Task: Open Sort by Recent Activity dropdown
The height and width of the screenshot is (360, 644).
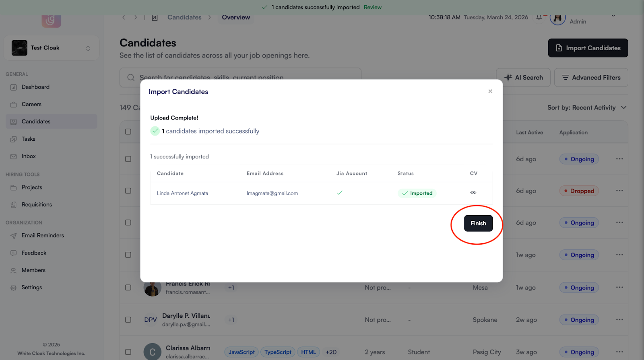Action: tap(586, 108)
